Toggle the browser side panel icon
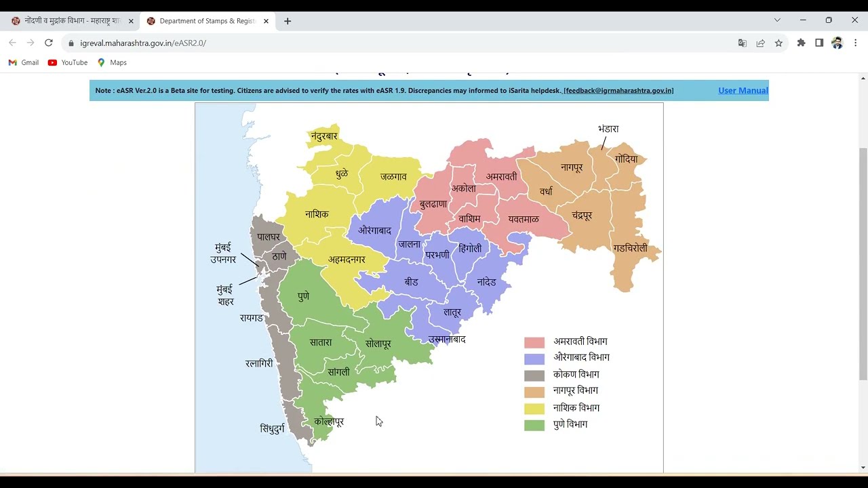 point(819,43)
